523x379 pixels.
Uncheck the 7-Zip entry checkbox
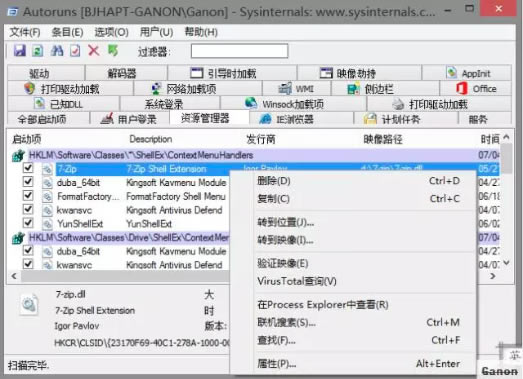pos(28,168)
